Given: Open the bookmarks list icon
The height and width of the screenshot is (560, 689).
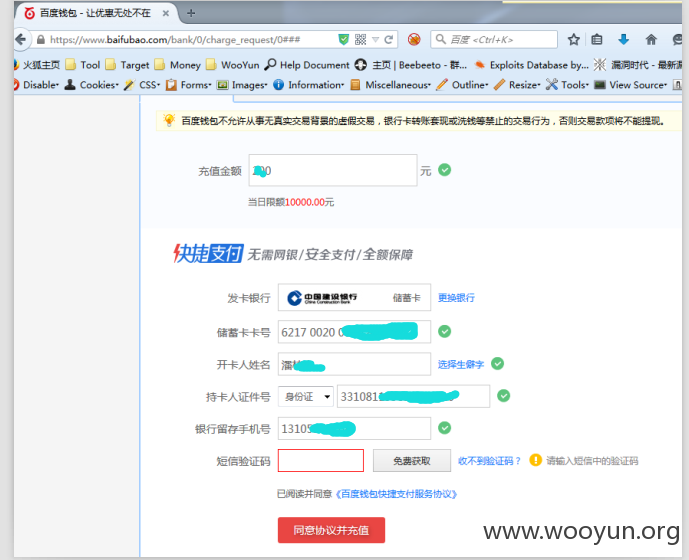Looking at the screenshot, I should (x=597, y=40).
